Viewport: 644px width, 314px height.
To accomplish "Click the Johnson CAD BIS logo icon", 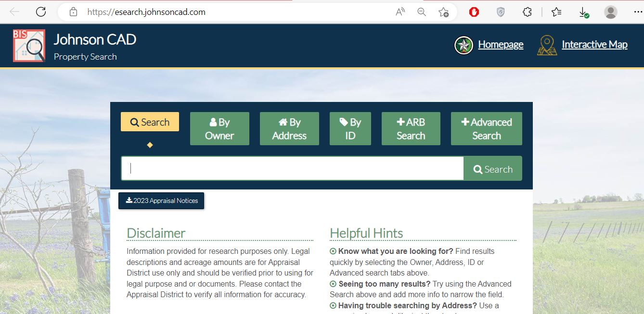I will coord(29,46).
